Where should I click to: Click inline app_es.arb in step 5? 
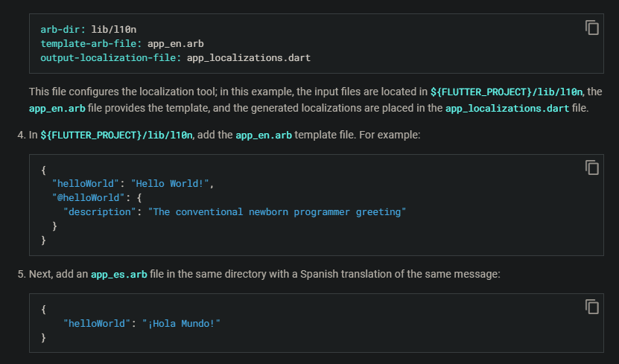119,275
